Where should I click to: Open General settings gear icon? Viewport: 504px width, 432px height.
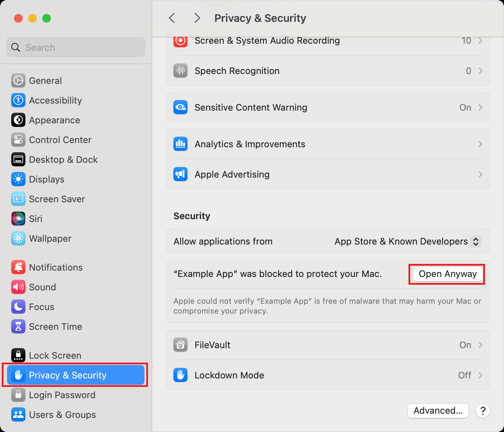coord(18,81)
